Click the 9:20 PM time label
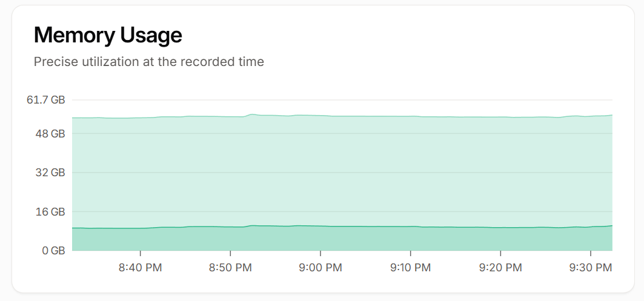The height and width of the screenshot is (301, 644). tap(500, 267)
